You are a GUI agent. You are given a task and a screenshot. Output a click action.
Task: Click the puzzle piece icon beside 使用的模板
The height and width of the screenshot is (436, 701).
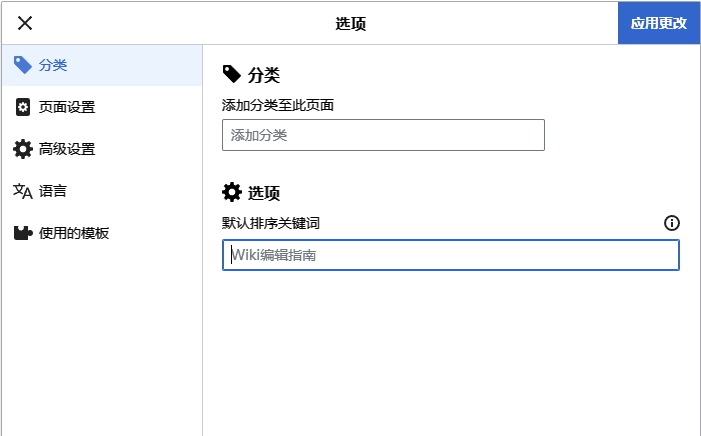point(22,233)
